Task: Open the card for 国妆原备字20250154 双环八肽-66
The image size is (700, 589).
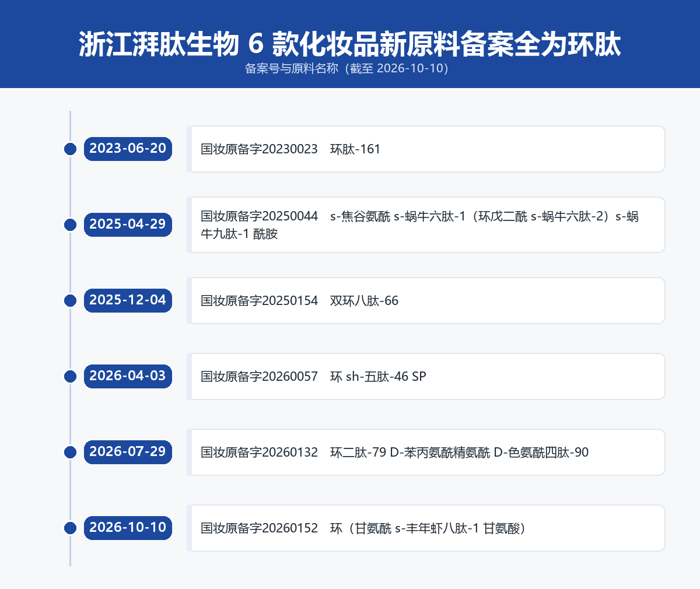Action: (426, 300)
